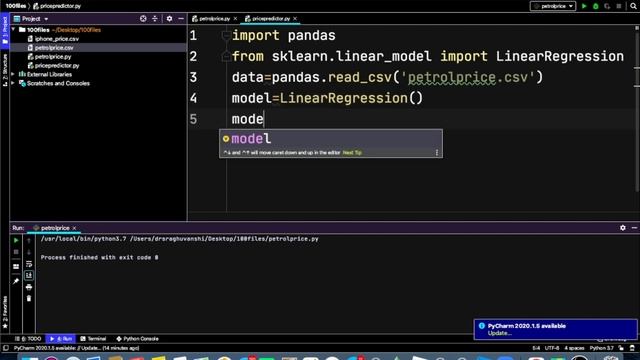The width and height of the screenshot is (640, 360).
Task: Jump down the stack trace in Run panel
Action: click(x=29, y=252)
